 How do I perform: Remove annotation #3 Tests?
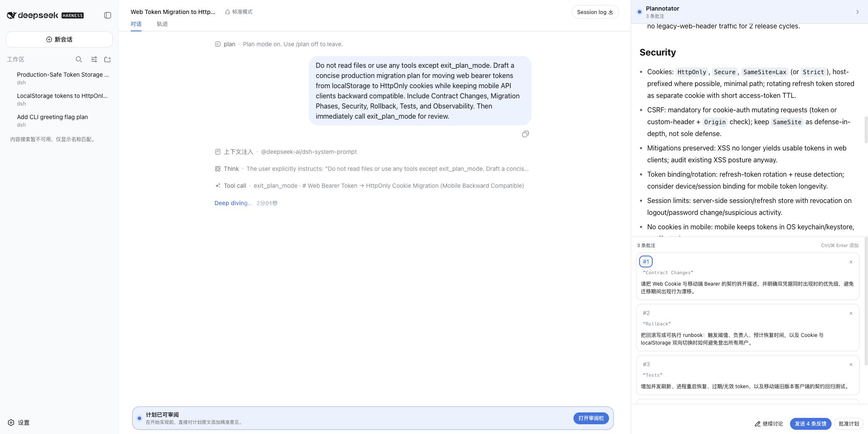[851, 364]
